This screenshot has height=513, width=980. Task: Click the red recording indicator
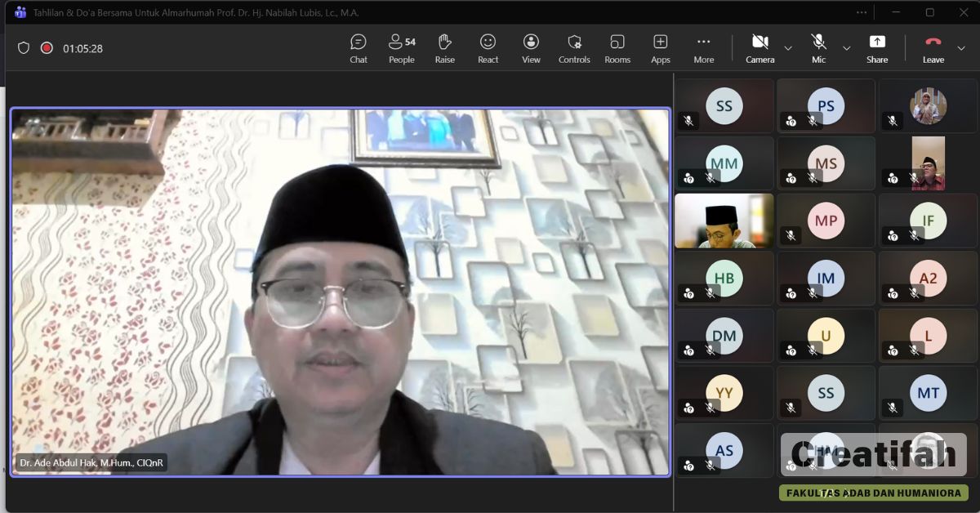click(x=47, y=48)
